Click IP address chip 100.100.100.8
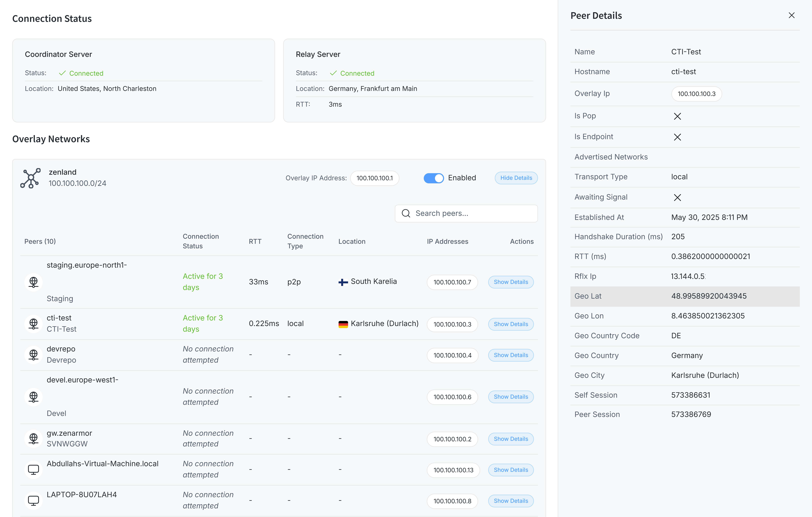 pyautogui.click(x=452, y=501)
